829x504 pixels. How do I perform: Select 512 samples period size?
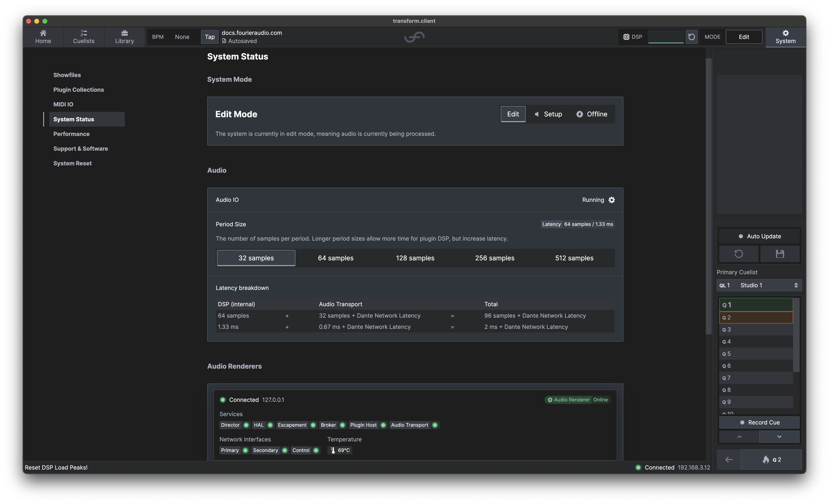point(574,258)
